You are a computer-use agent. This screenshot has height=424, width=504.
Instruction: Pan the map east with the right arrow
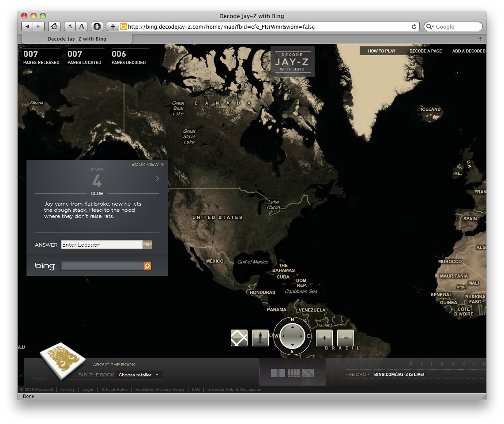click(301, 336)
